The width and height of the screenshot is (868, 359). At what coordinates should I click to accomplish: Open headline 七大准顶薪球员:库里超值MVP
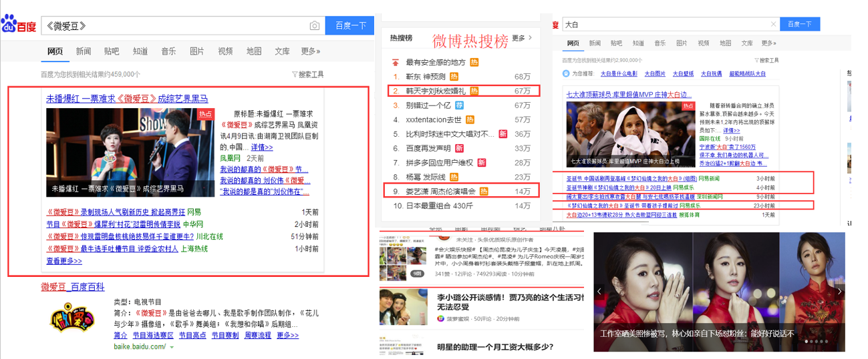[x=629, y=95]
